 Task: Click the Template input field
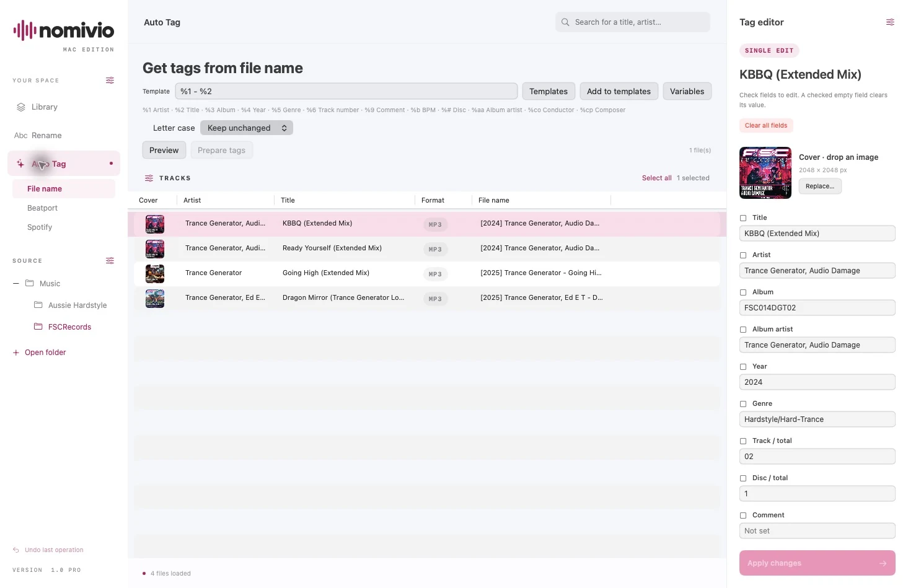click(x=346, y=91)
